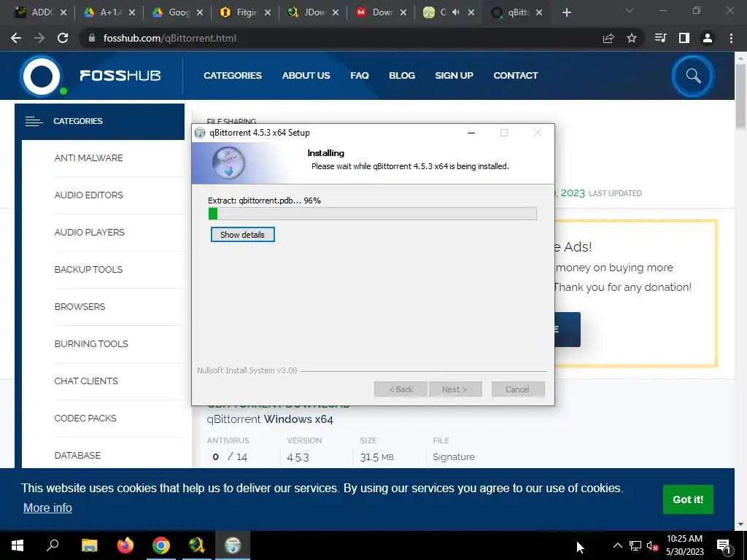Image resolution: width=747 pixels, height=560 pixels.
Task: Open Windows Start menu
Action: pyautogui.click(x=18, y=545)
